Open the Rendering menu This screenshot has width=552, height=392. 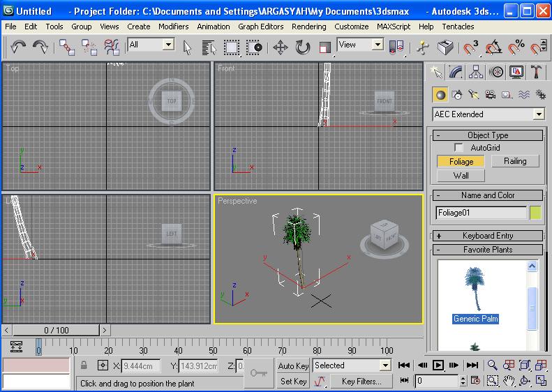pyautogui.click(x=308, y=27)
